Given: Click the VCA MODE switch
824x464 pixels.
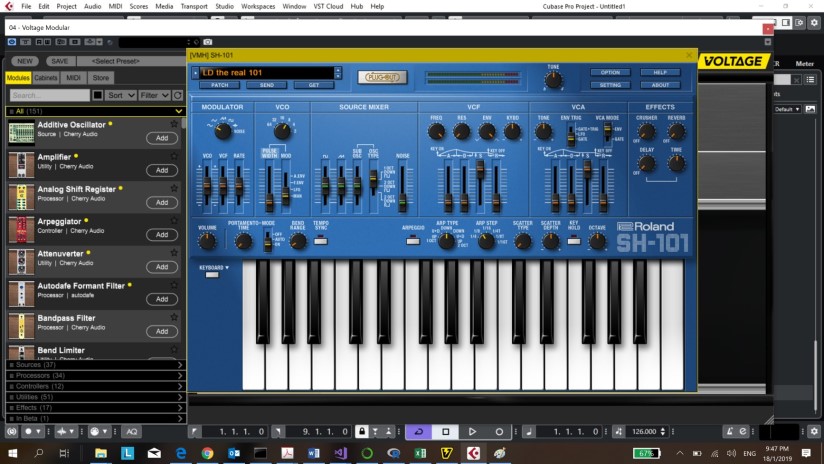Looking at the screenshot, I should tap(607, 132).
